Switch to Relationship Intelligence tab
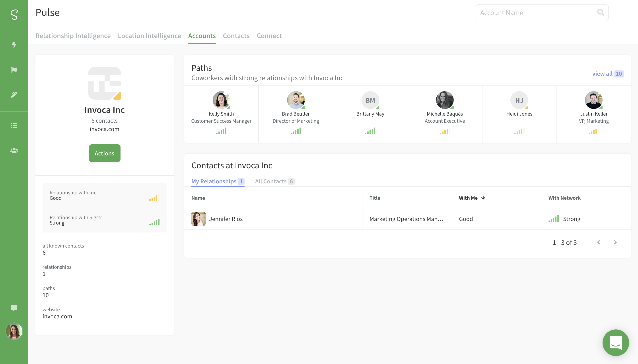Image resolution: width=638 pixels, height=364 pixels. (x=73, y=36)
